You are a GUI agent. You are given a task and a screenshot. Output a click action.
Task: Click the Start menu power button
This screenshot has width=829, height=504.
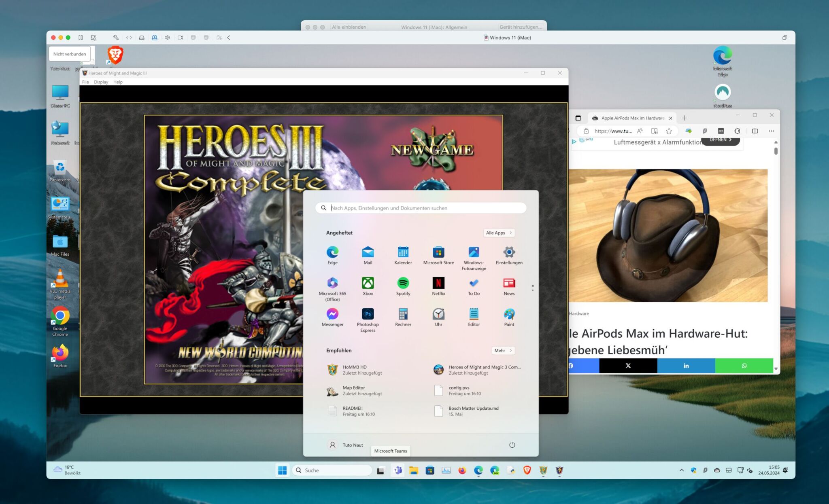point(512,445)
